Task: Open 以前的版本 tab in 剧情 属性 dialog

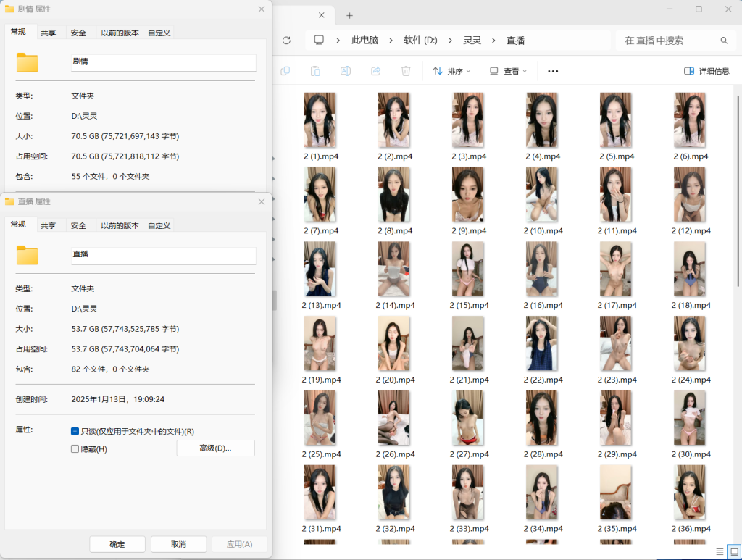Action: 120,33
